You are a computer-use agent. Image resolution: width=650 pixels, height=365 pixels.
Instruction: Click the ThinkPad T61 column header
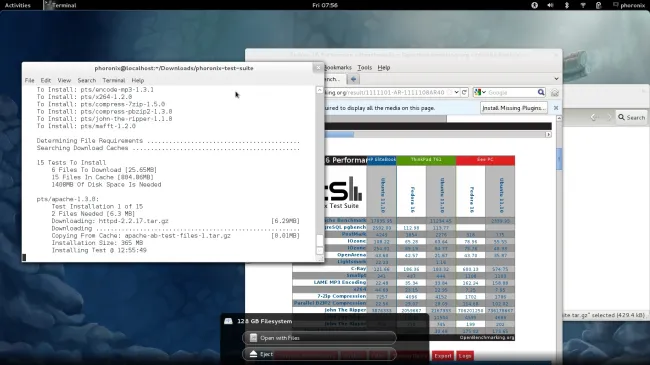tap(426, 160)
